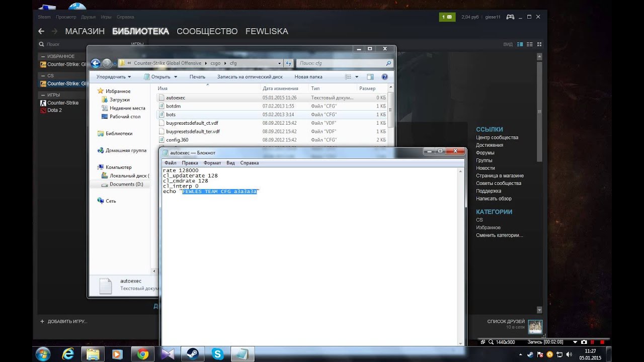Open the Windows Start menu

point(43,354)
